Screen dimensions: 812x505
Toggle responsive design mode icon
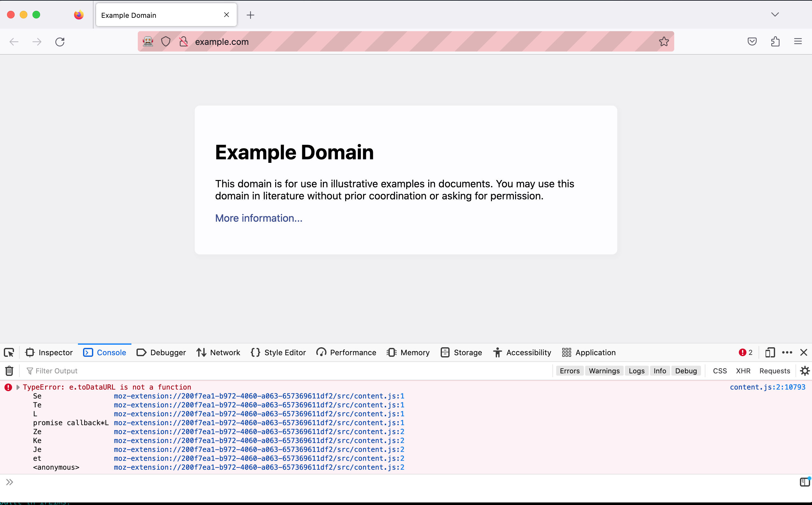[770, 352]
